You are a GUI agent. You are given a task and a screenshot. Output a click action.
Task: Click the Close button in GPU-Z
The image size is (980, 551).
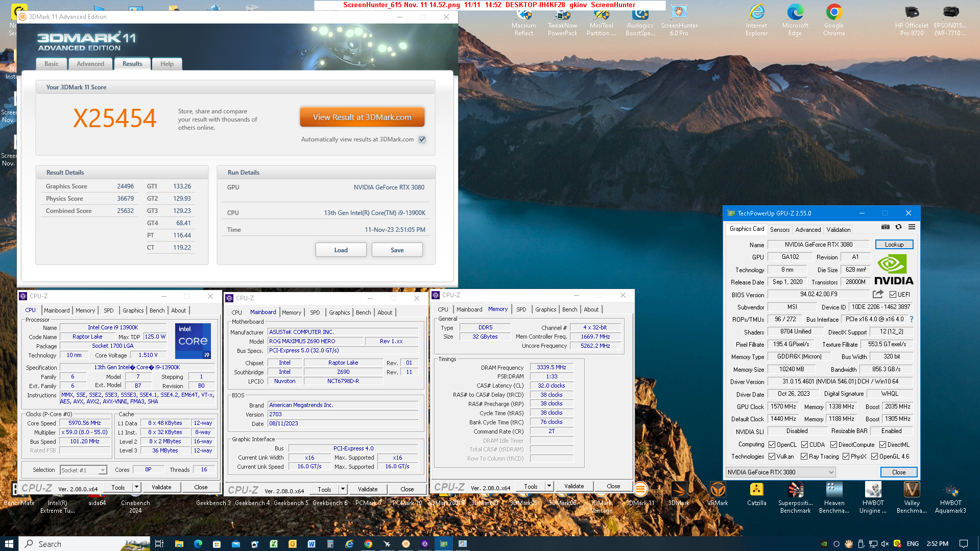coord(898,472)
